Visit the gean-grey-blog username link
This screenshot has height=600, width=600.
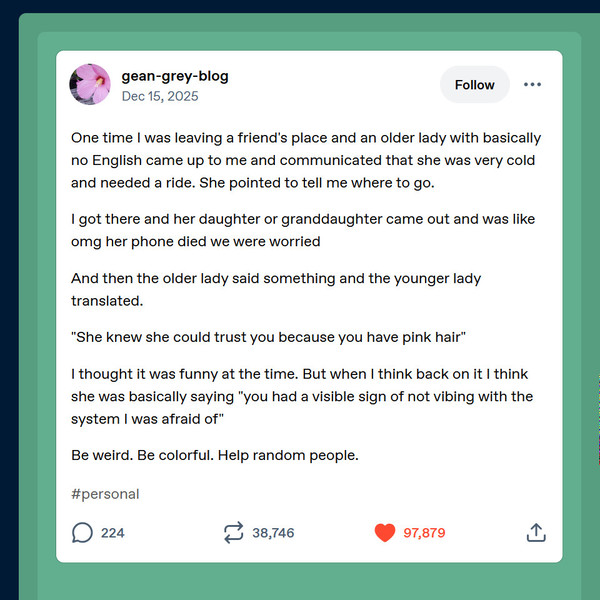pyautogui.click(x=175, y=76)
